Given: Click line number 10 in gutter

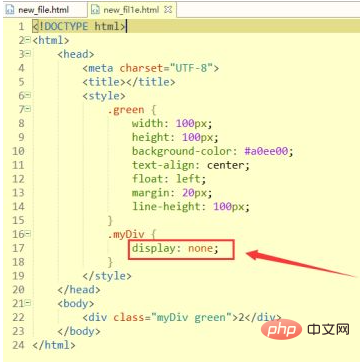Looking at the screenshot, I should pyautogui.click(x=19, y=151).
